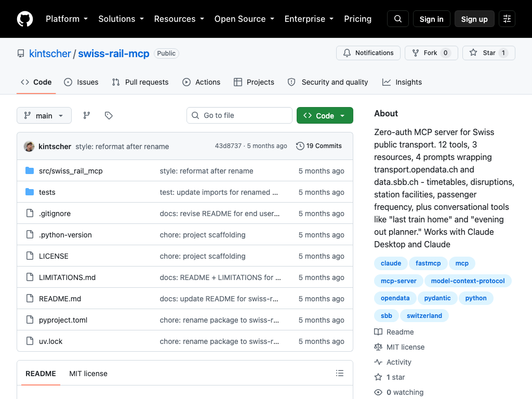Open the kintscher owner link
The height and width of the screenshot is (399, 532).
(50, 54)
